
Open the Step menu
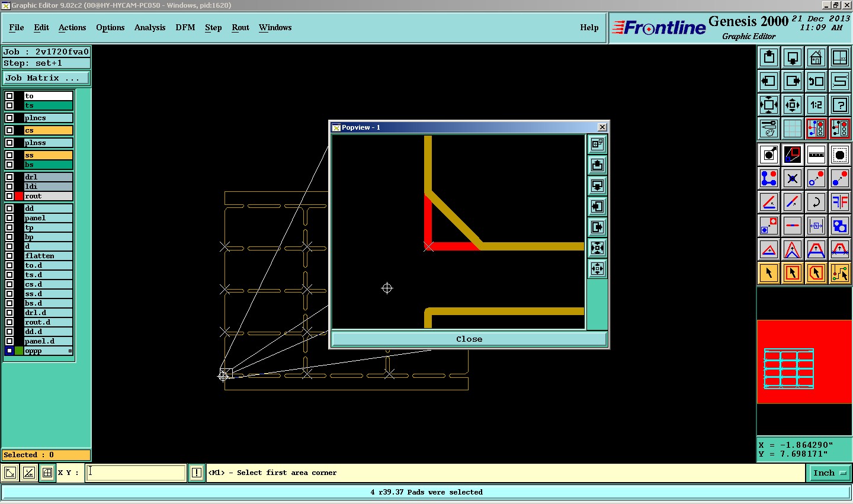coord(213,27)
